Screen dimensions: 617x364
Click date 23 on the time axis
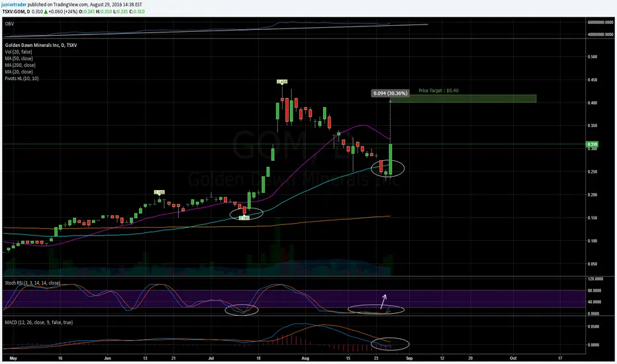pyautogui.click(x=376, y=359)
